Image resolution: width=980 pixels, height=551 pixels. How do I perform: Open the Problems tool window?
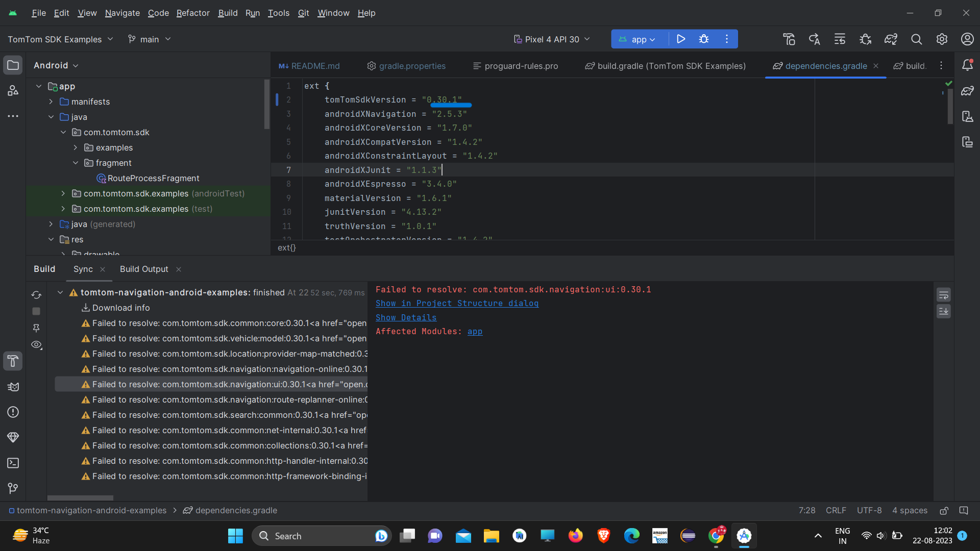pos(13,412)
